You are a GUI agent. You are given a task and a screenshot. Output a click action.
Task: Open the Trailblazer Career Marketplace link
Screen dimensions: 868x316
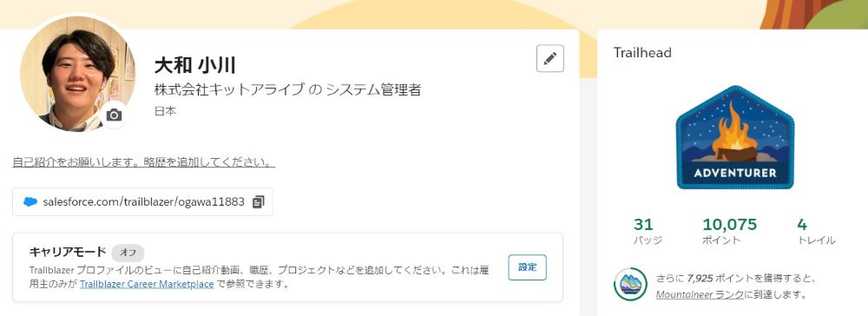tap(147, 285)
